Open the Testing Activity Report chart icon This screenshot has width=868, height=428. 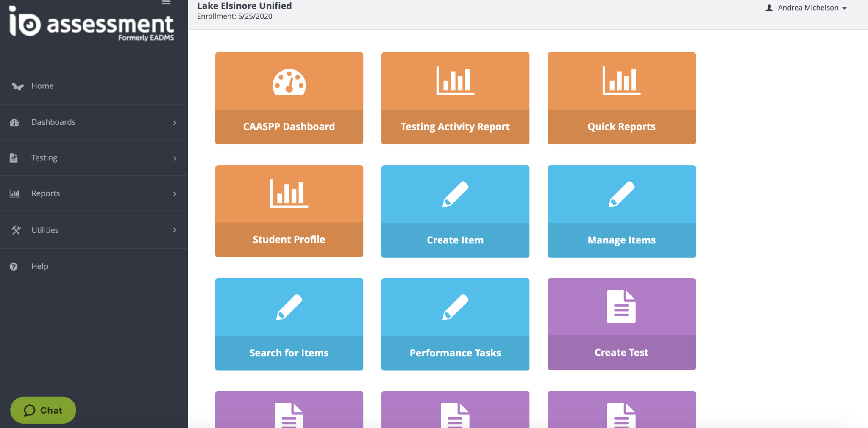(455, 81)
